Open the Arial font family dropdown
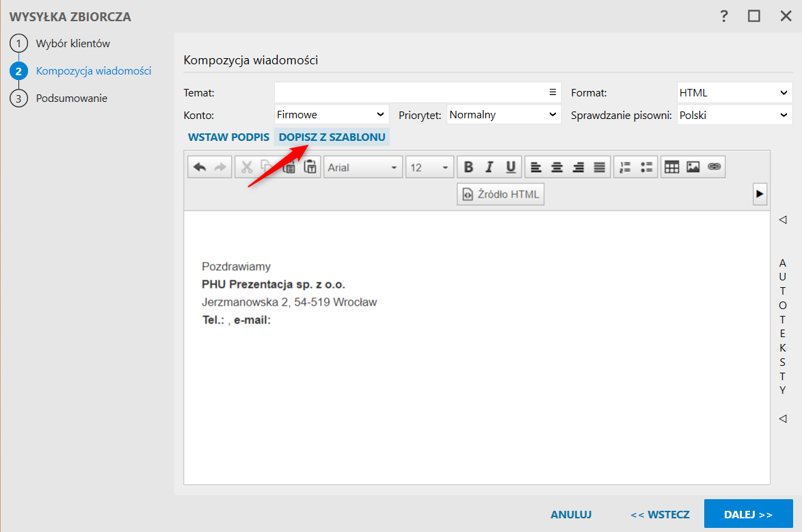 (x=362, y=168)
